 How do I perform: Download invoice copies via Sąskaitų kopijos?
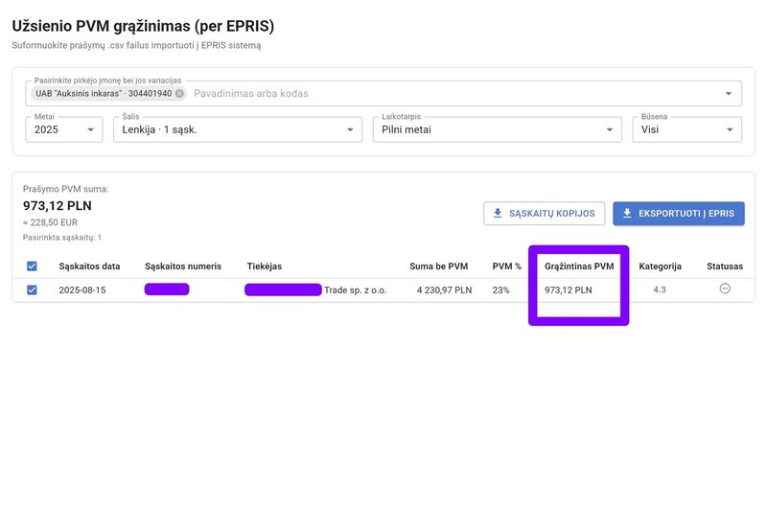pos(544,214)
